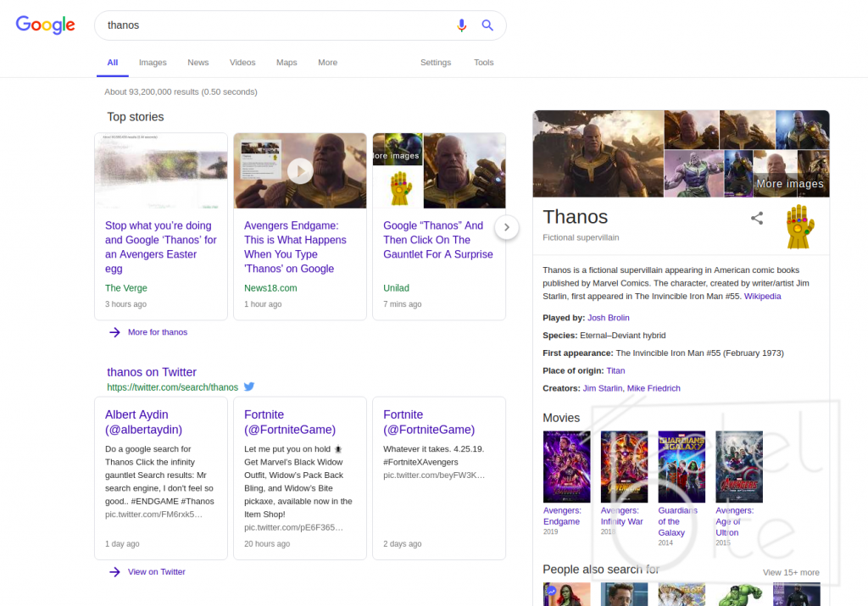Advance top stories carousel with arrow
Image resolution: width=868 pixels, height=606 pixels.
pyautogui.click(x=507, y=227)
